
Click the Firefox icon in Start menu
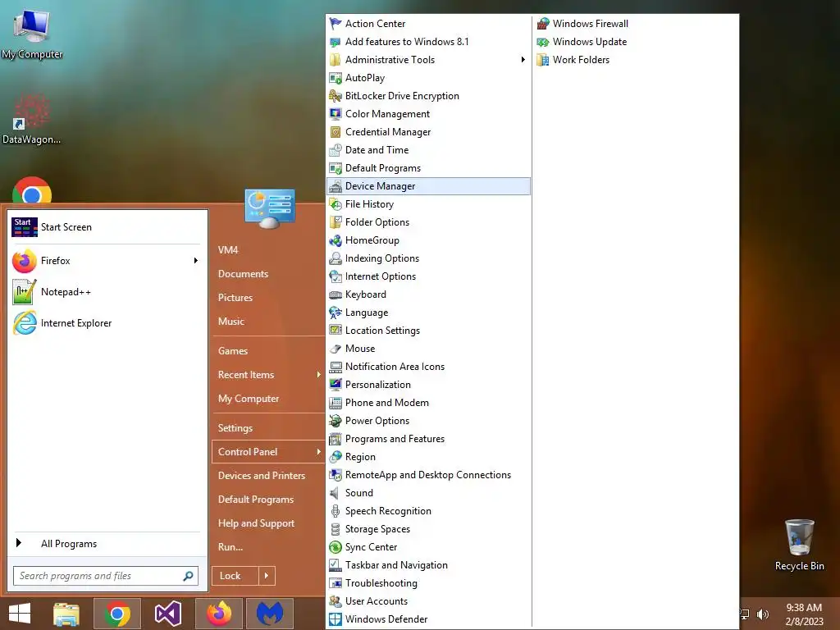tap(25, 261)
